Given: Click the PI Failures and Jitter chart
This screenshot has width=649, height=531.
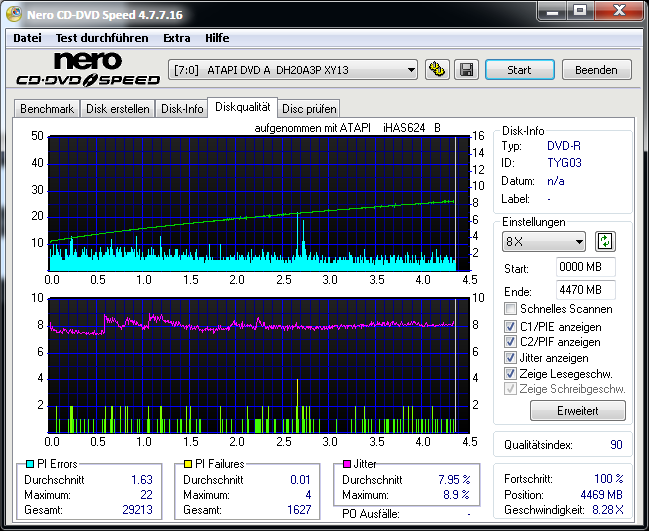Looking at the screenshot, I should pyautogui.click(x=259, y=365).
